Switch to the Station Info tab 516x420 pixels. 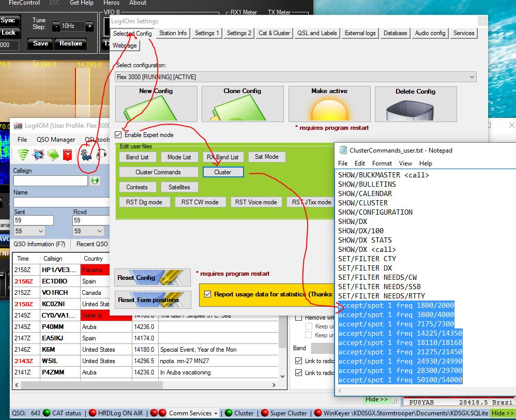coord(173,33)
